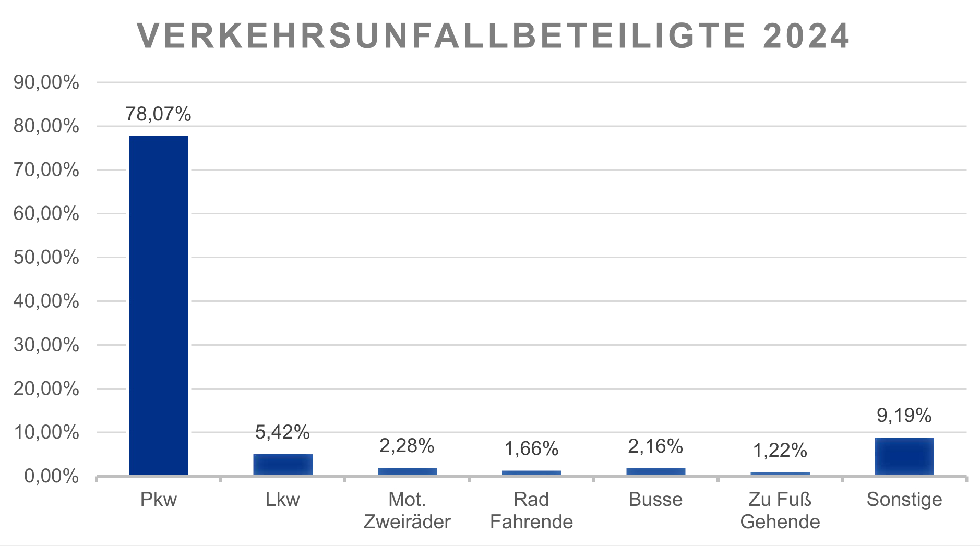This screenshot has height=546, width=980.
Task: Click the Lkw bar
Action: pos(283,464)
